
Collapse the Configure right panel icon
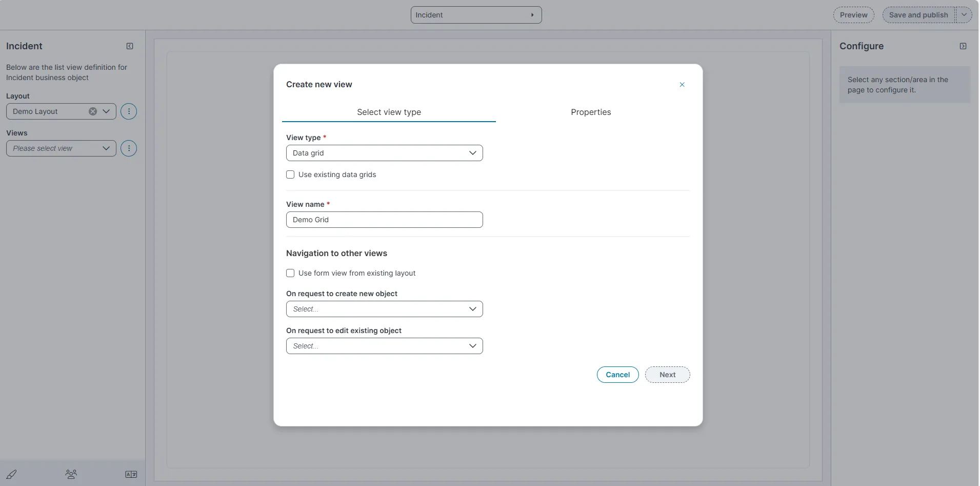pyautogui.click(x=963, y=46)
